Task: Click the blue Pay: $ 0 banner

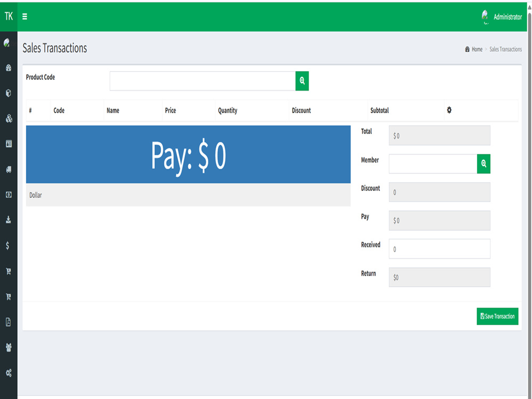Action: point(188,154)
